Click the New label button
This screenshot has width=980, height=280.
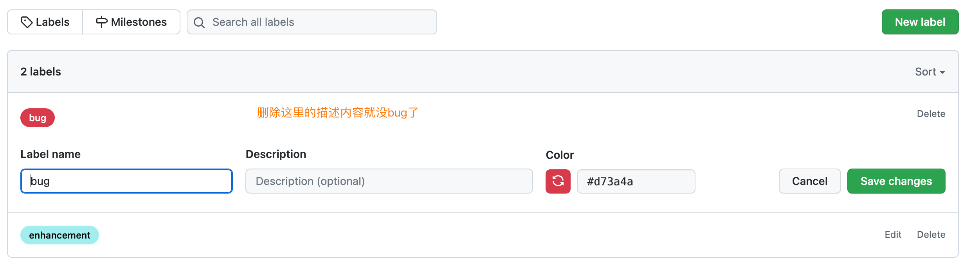(x=920, y=22)
